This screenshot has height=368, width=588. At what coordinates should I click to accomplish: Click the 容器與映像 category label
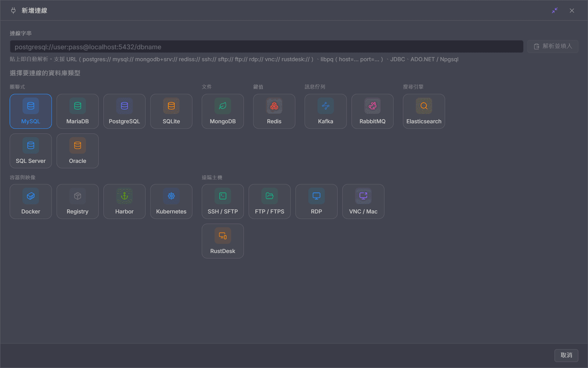coord(23,177)
